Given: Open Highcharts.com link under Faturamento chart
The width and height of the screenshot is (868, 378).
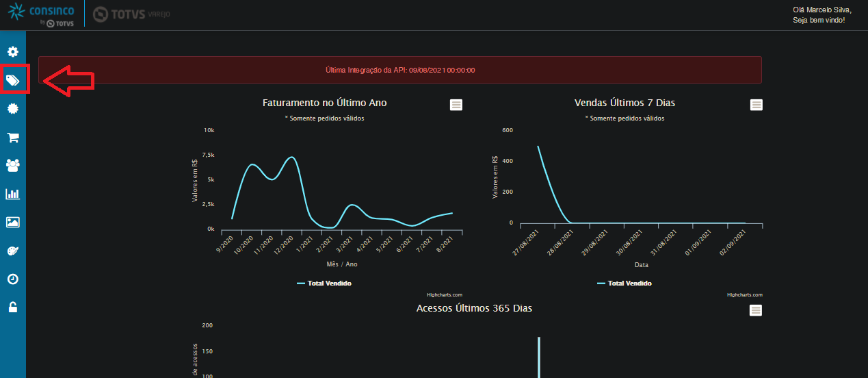Looking at the screenshot, I should tap(445, 295).
